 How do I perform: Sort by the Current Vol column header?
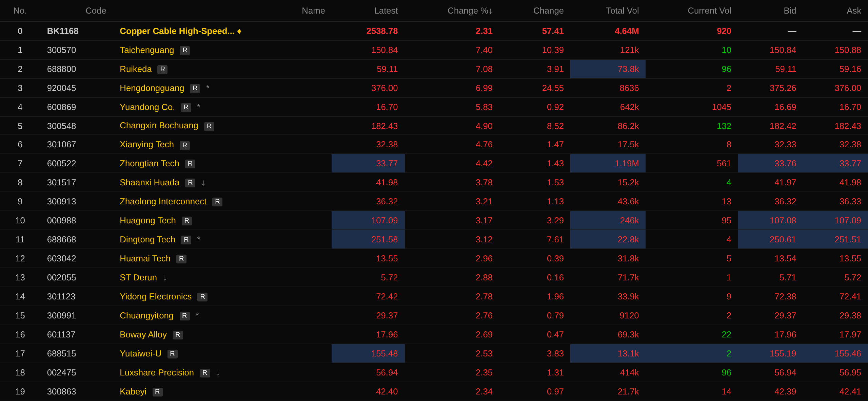click(x=709, y=11)
